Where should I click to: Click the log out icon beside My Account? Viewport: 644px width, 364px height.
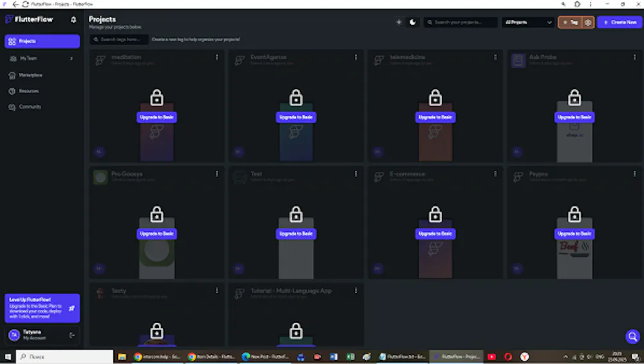72,335
